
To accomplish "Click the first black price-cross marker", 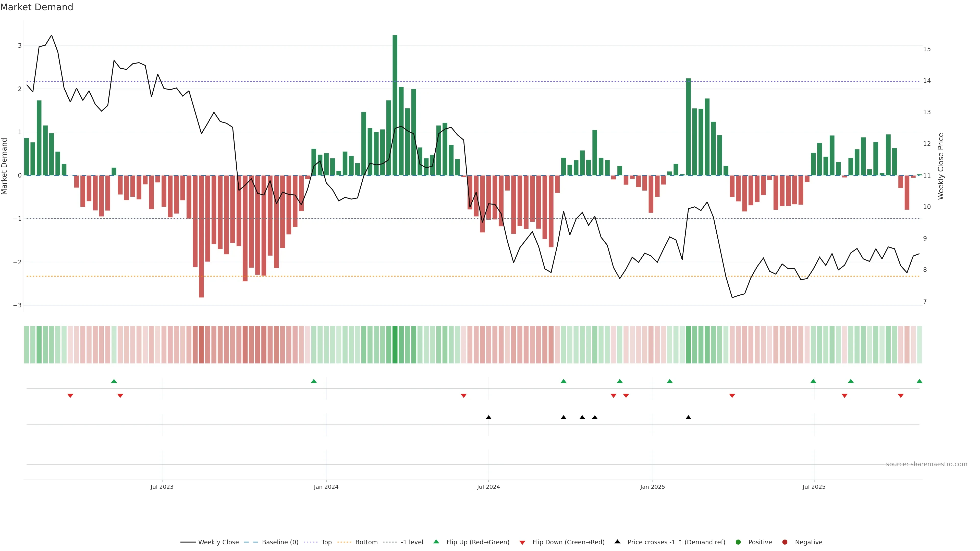I will pyautogui.click(x=488, y=418).
